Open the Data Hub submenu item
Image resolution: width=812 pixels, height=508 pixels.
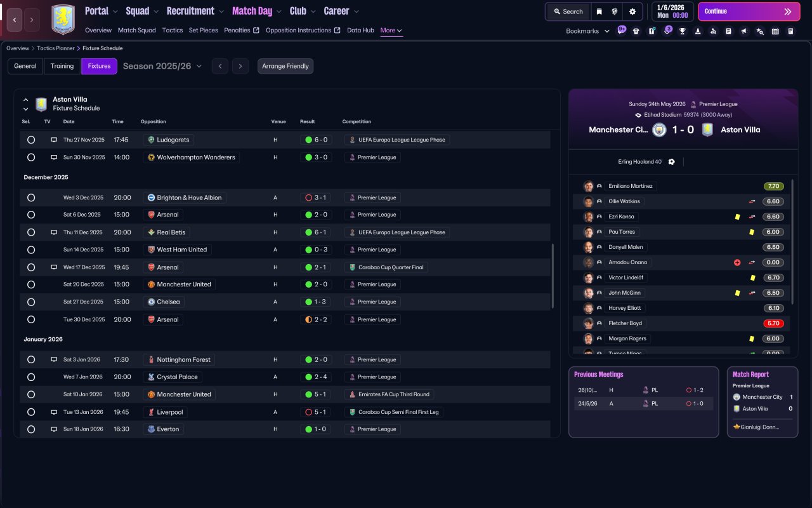pos(360,30)
